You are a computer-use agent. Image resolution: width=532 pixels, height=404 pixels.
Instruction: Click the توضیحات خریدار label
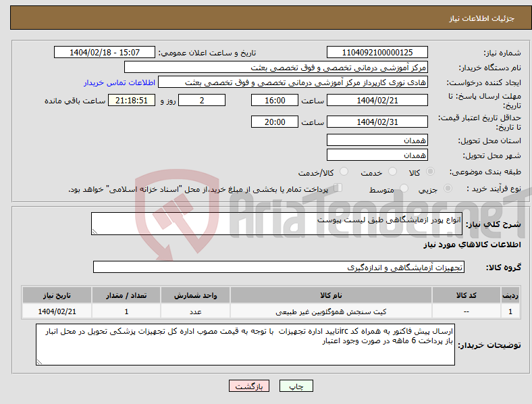click(489, 345)
